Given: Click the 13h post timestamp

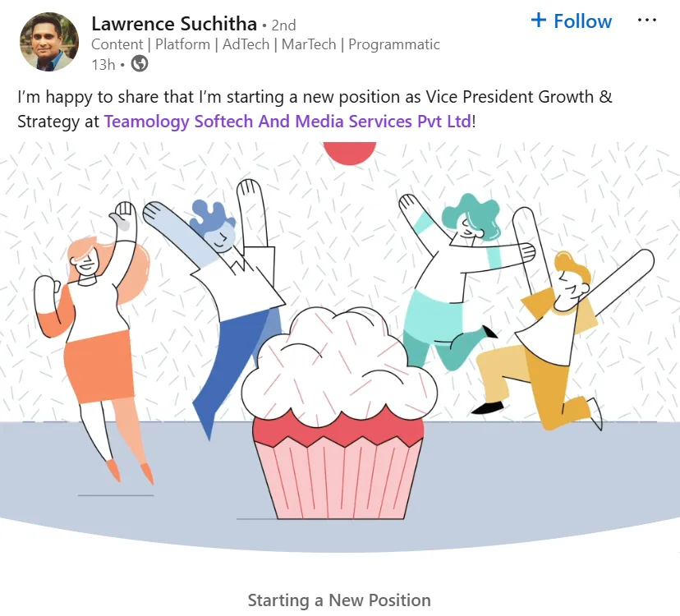Looking at the screenshot, I should point(103,65).
